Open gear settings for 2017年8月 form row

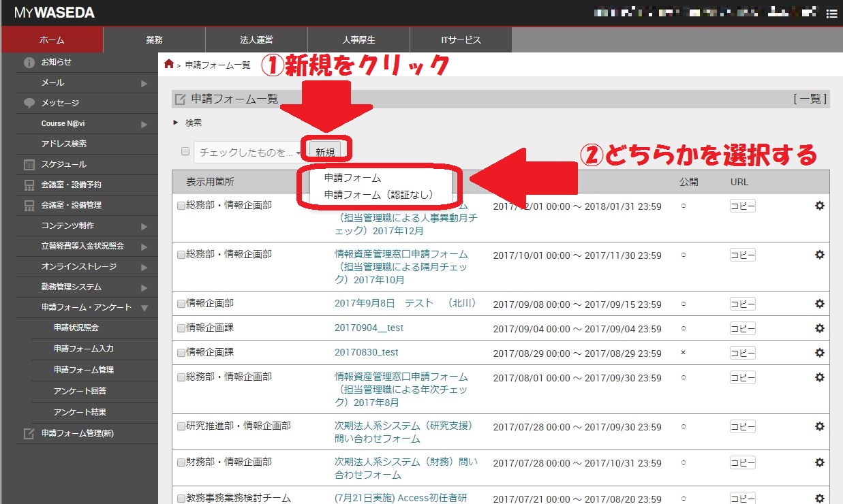pos(820,377)
